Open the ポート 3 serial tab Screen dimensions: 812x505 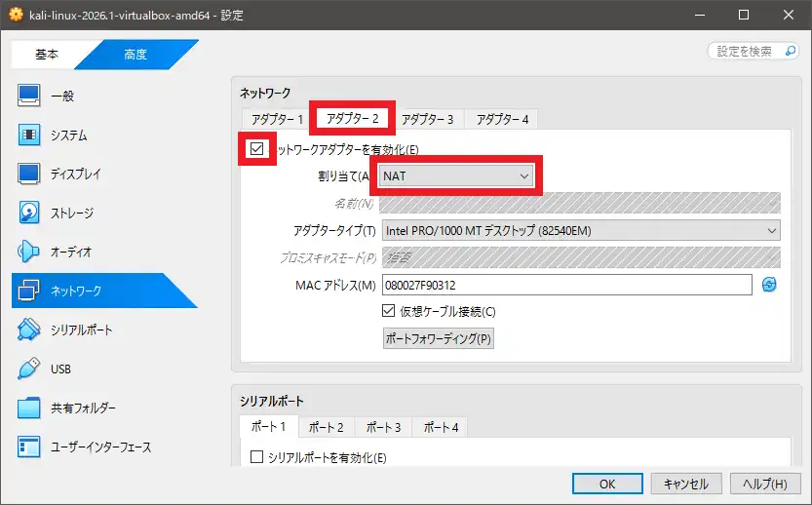383,427
